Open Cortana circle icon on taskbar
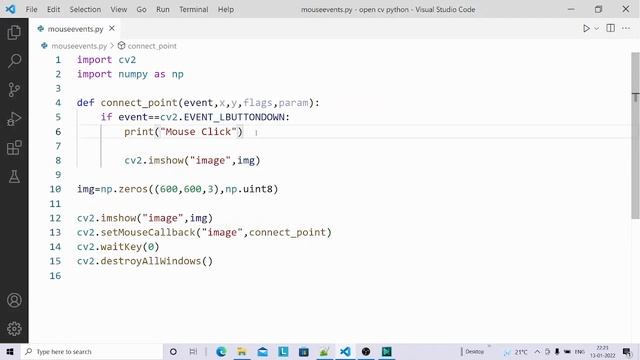 (x=173, y=351)
